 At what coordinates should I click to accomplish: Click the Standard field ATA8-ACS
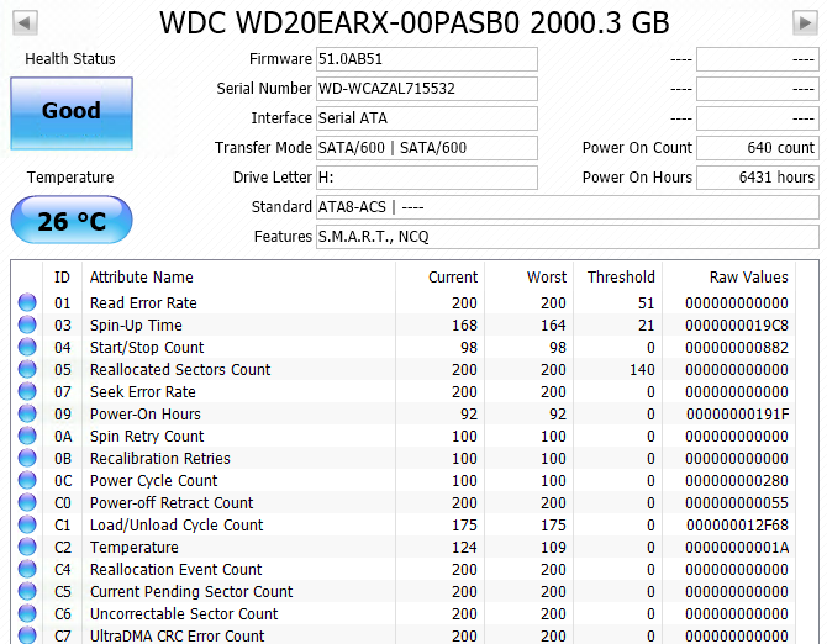(x=567, y=207)
